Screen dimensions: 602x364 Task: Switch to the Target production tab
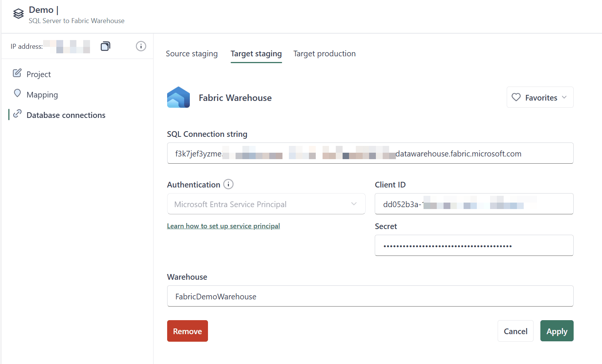324,54
